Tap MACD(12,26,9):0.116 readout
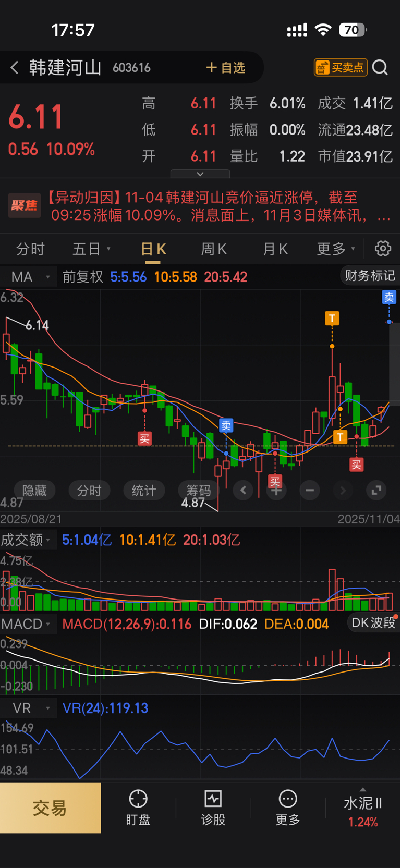This screenshot has height=868, width=401. [127, 624]
